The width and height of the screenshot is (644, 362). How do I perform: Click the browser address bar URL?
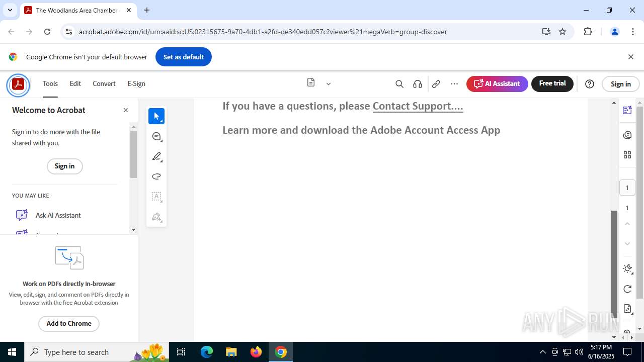click(263, 32)
